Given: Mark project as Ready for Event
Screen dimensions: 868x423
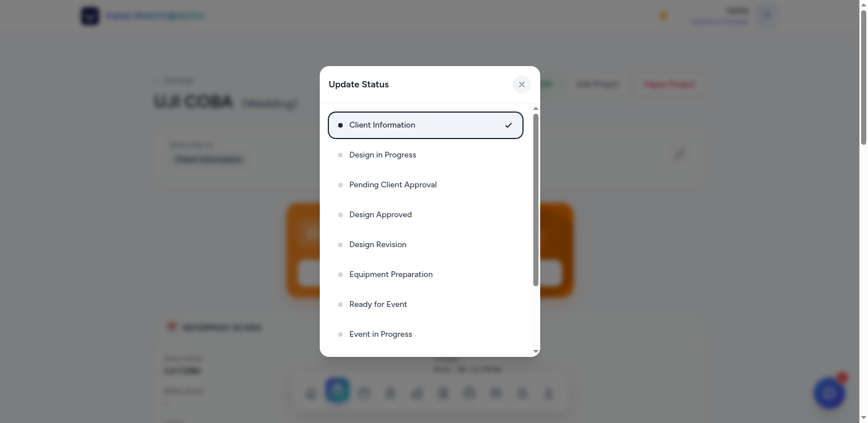Looking at the screenshot, I should tap(425, 305).
